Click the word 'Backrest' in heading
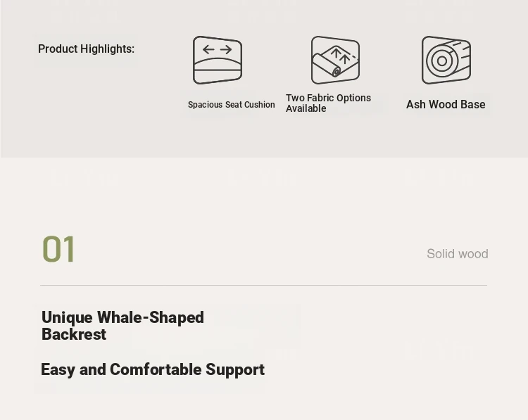 pyautogui.click(x=74, y=334)
